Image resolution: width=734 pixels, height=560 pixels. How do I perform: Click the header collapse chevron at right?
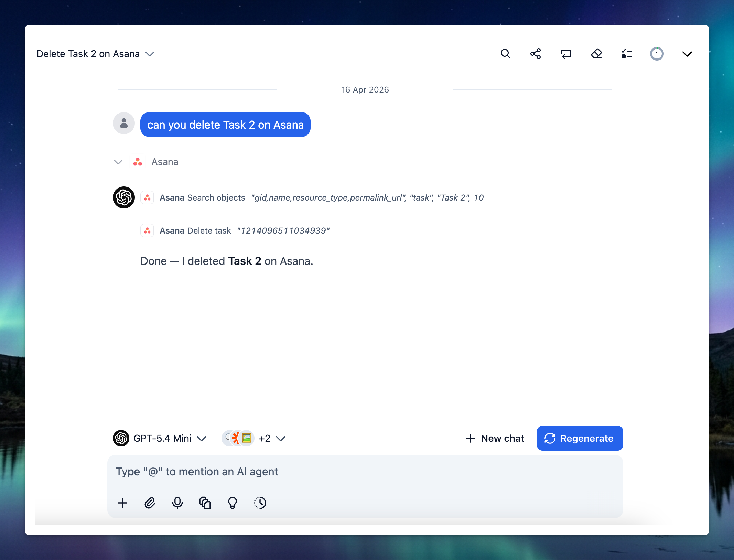click(x=687, y=54)
